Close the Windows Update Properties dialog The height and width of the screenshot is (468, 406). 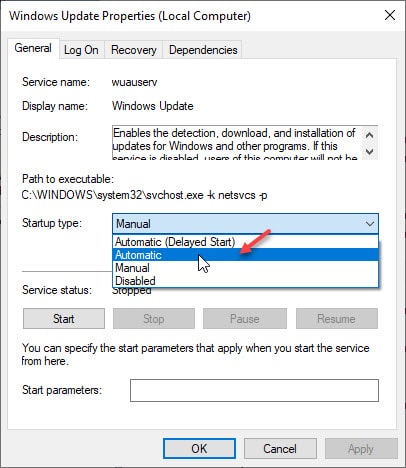[x=390, y=15]
